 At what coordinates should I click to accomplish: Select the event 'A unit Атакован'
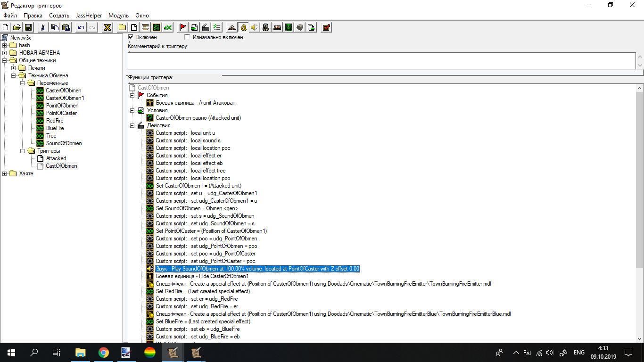pyautogui.click(x=196, y=103)
